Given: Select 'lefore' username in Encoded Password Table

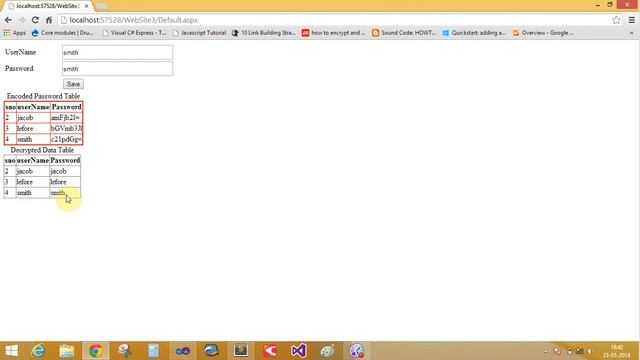Looking at the screenshot, I should click(25, 128).
